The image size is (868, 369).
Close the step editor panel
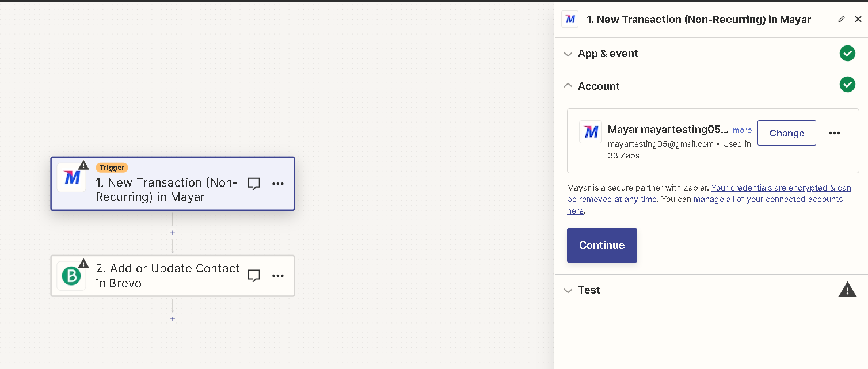pos(858,19)
